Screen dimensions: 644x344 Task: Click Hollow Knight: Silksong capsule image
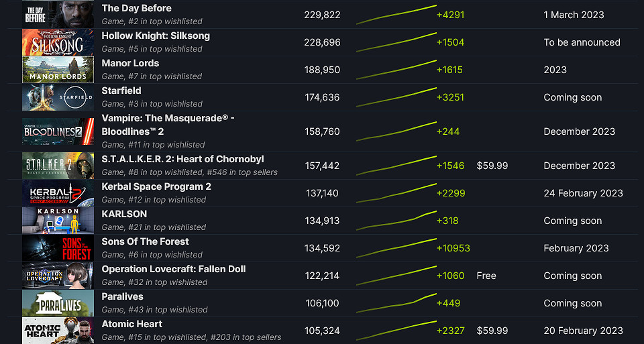(x=58, y=42)
